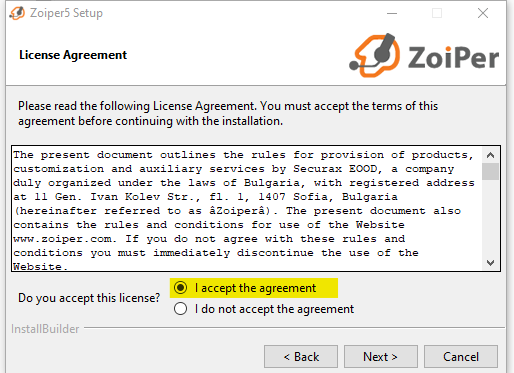Click the license text down arrow
514x373 pixels.
(x=490, y=263)
